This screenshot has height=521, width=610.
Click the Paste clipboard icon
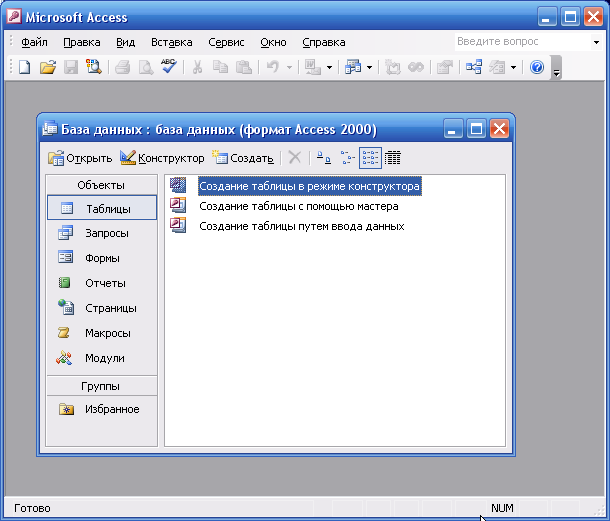click(x=244, y=67)
